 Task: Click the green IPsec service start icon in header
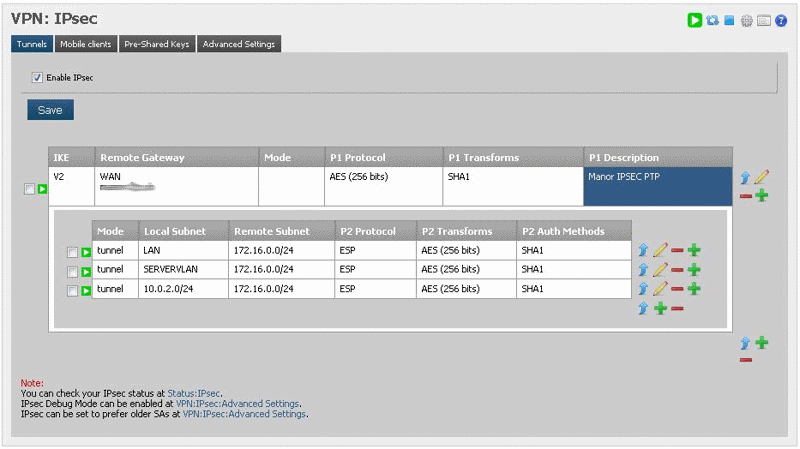[x=695, y=20]
